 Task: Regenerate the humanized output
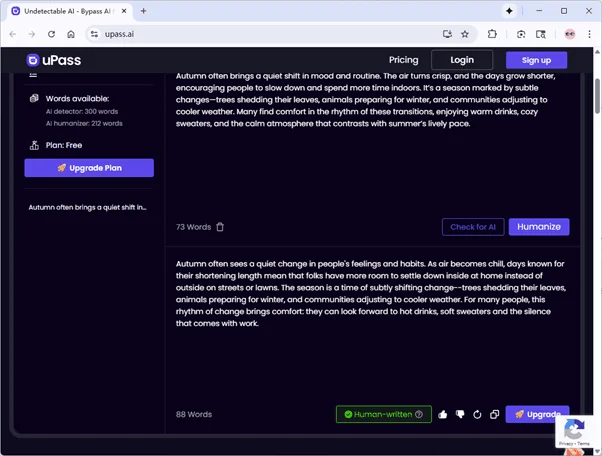(477, 414)
